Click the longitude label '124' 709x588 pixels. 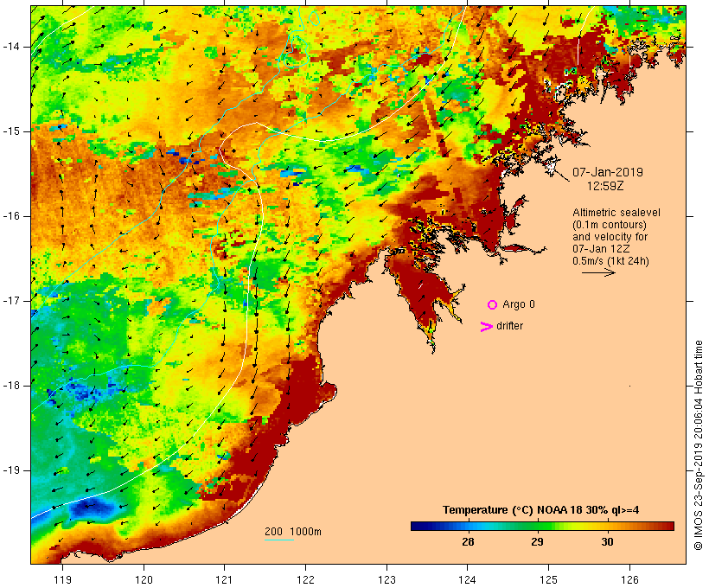[x=468, y=579]
